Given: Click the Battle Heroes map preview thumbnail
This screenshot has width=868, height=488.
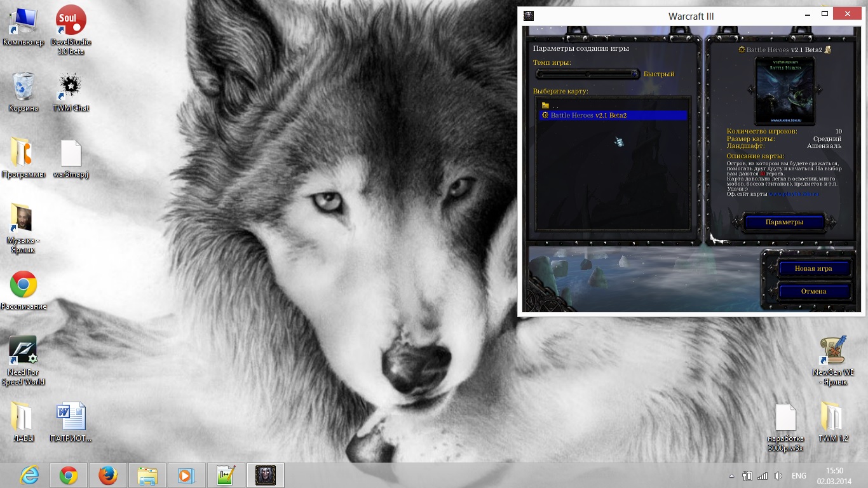Looking at the screenshot, I should click(x=784, y=91).
